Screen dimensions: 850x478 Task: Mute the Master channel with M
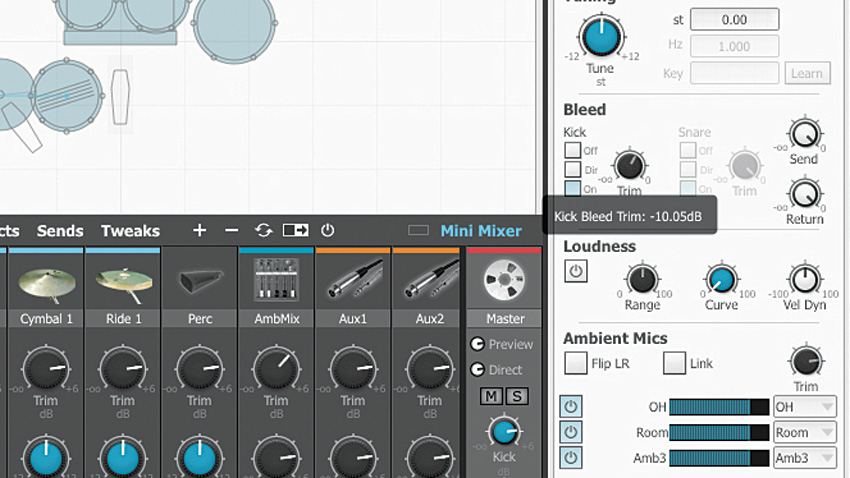(x=491, y=397)
